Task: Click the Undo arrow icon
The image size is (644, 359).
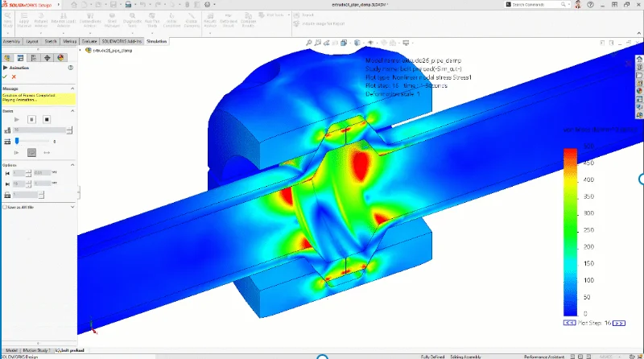Action: 142,5
